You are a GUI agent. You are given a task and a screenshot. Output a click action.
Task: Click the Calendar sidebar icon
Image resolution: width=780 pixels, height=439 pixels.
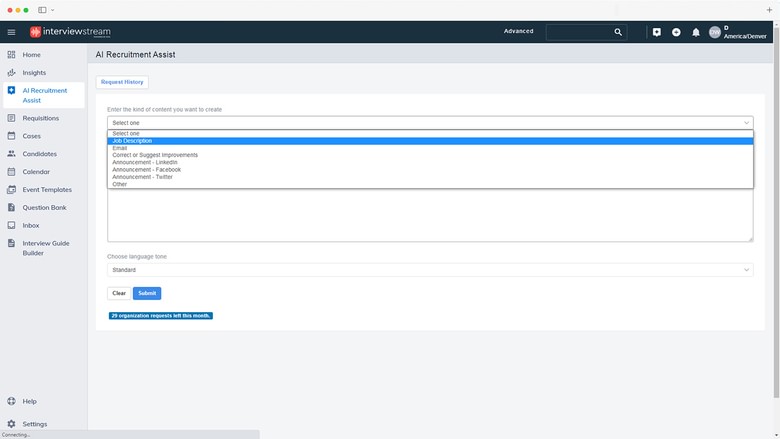click(x=11, y=172)
